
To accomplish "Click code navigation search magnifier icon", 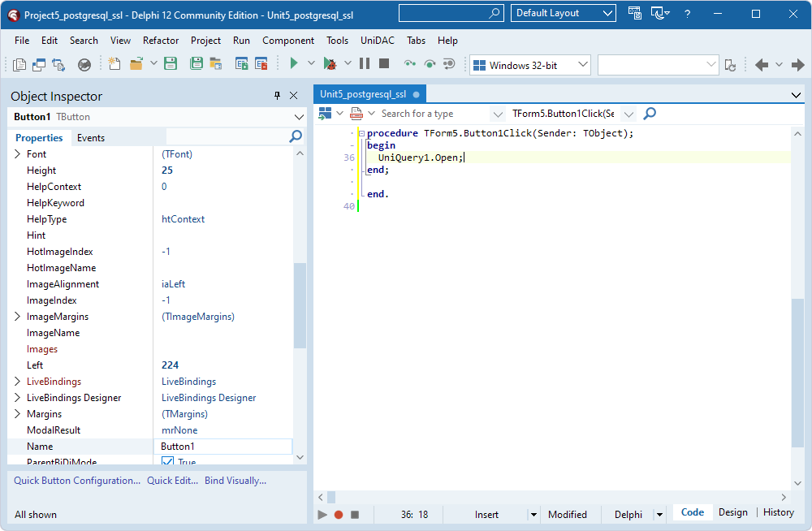I will (650, 113).
